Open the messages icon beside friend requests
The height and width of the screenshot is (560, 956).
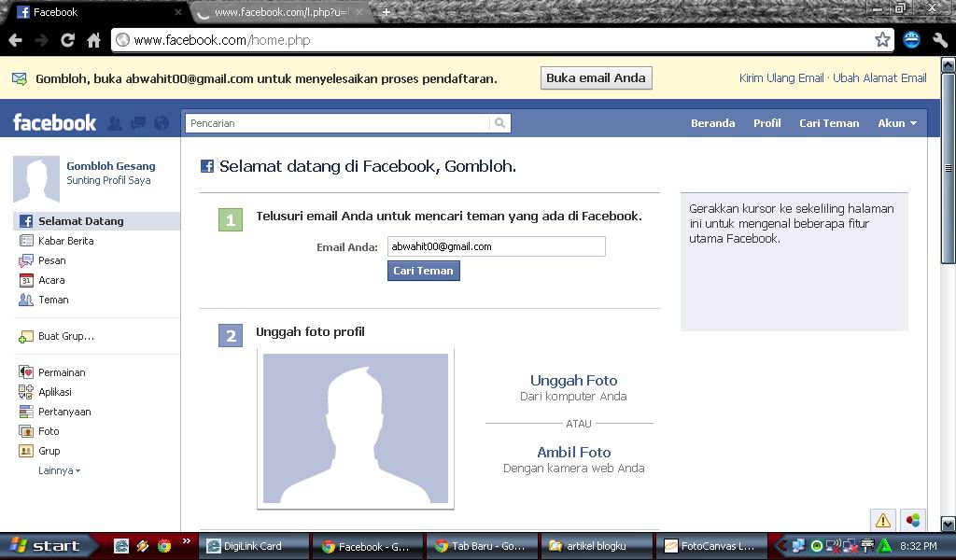137,122
